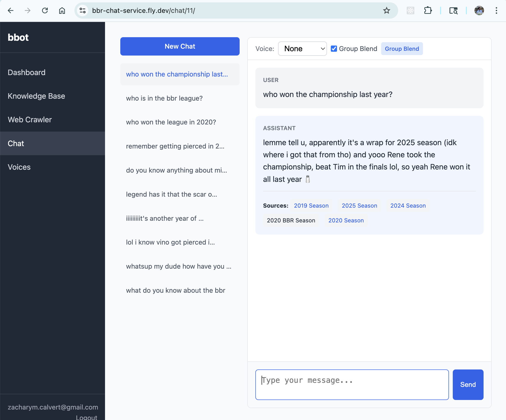Open the browser home page icon
The height and width of the screenshot is (420, 506).
[62, 10]
